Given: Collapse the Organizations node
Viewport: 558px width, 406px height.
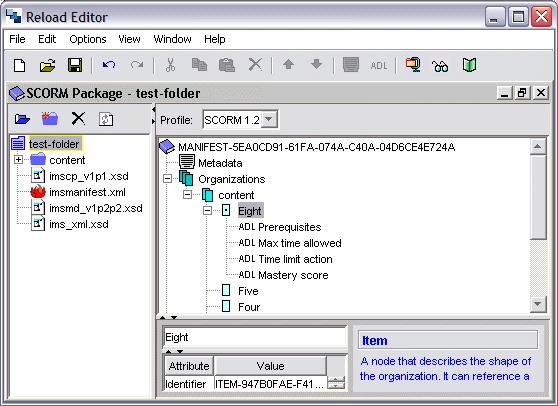Looking at the screenshot, I should click(167, 179).
